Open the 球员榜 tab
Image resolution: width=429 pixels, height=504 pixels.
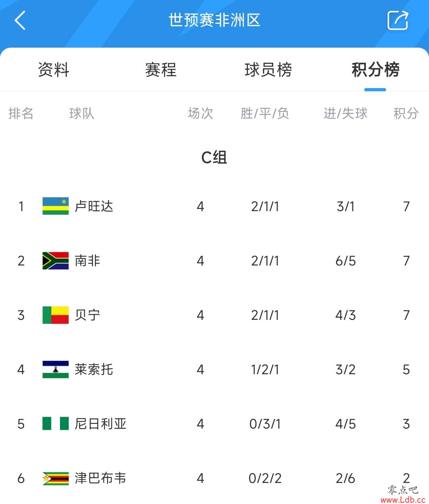pos(268,70)
